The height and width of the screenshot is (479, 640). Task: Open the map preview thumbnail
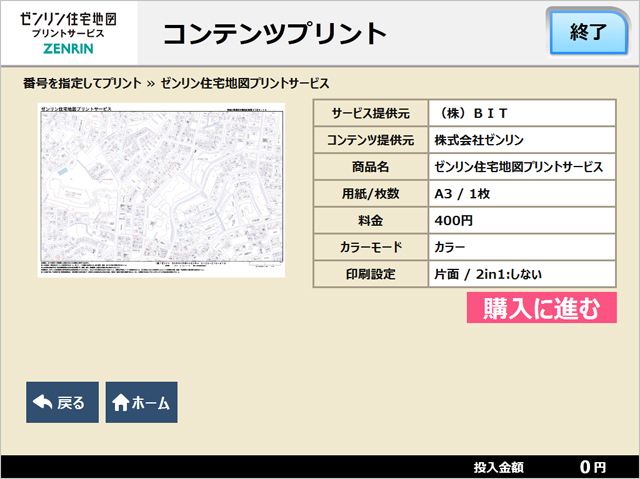[x=161, y=190]
